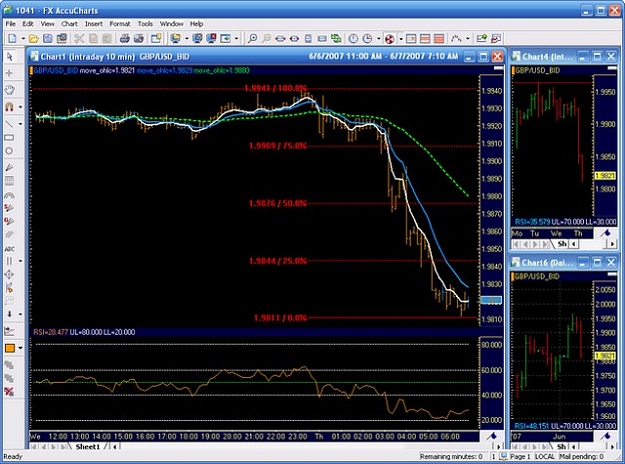Click the two-pane layout icon in toolbar
The height and width of the screenshot is (464, 625).
tap(411, 39)
